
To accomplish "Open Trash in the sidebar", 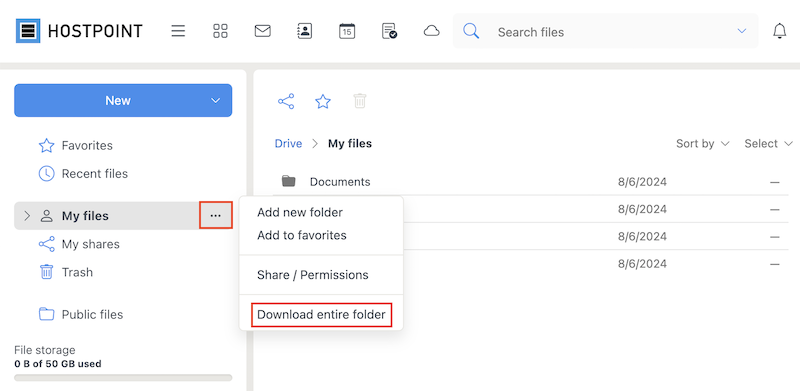I will [x=66, y=272].
